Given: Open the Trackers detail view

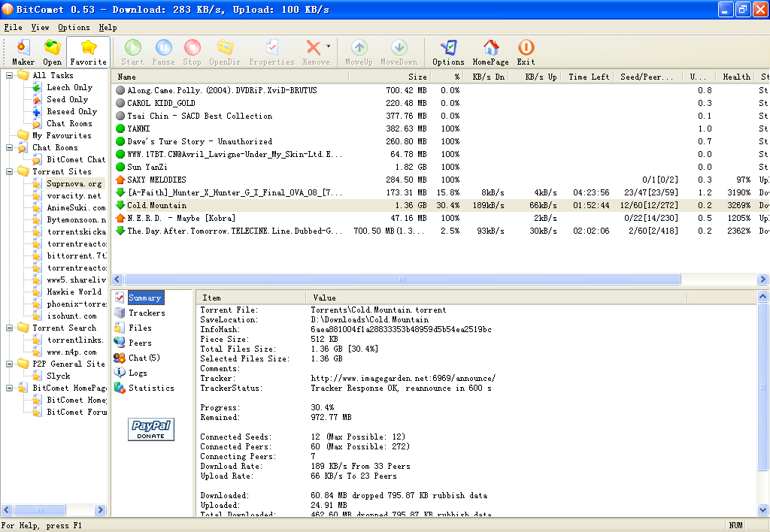Looking at the screenshot, I should click(146, 313).
